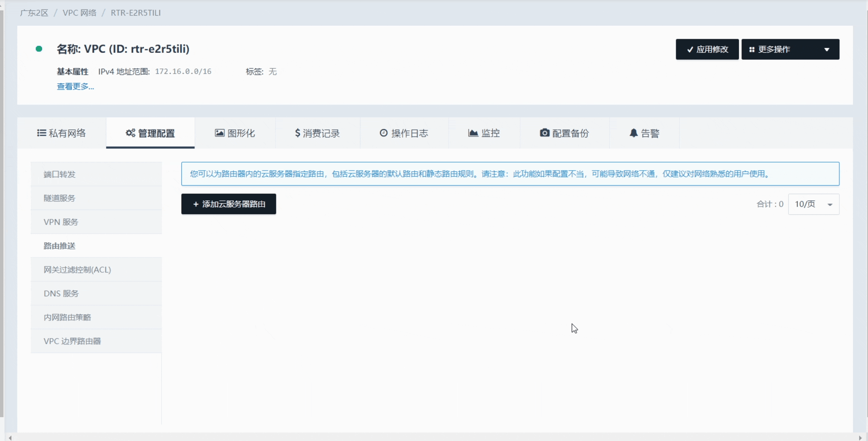868x441 pixels.
Task: Navigate to VPC 网络 breadcrumb
Action: click(x=80, y=13)
